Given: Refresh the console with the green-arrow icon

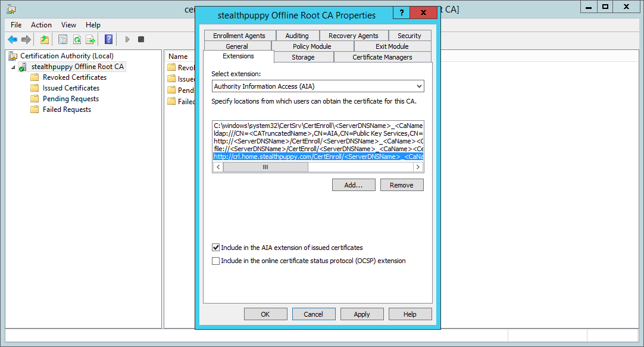Looking at the screenshot, I should pos(77,39).
